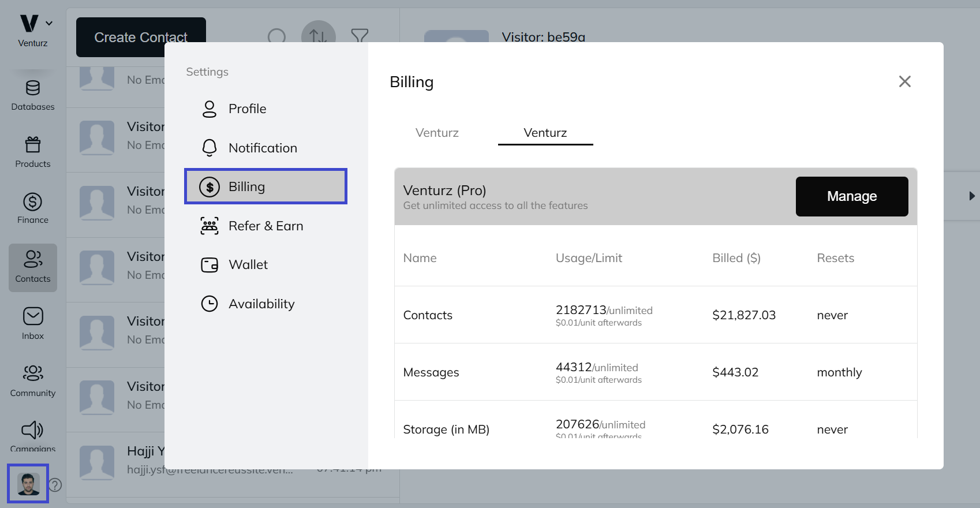The height and width of the screenshot is (508, 980).
Task: Expand the right side panel arrow
Action: click(972, 196)
